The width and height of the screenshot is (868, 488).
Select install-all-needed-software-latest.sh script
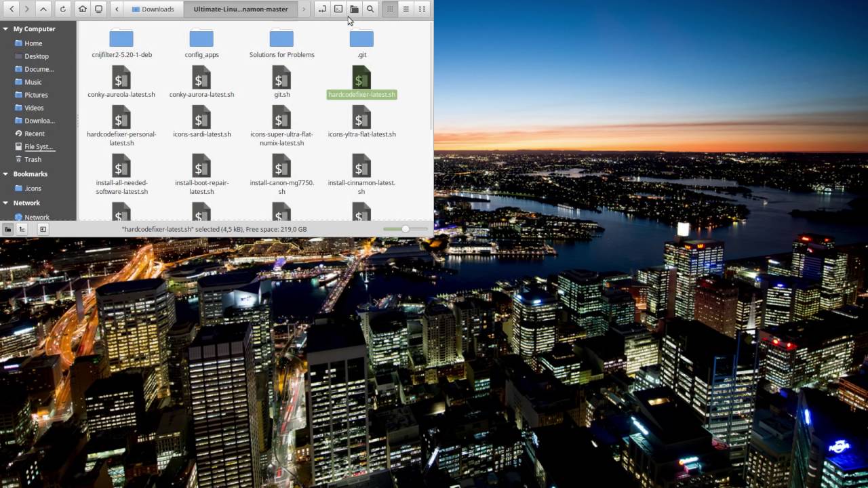click(x=121, y=175)
